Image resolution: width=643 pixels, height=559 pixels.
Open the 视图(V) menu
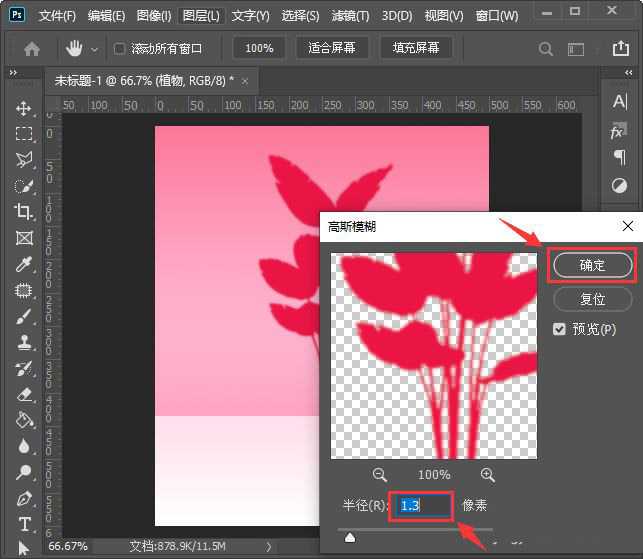(x=444, y=16)
